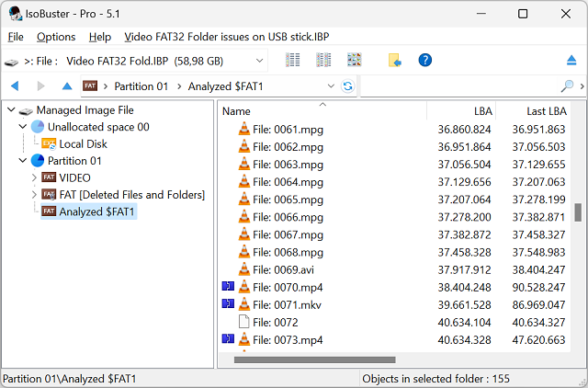
Task: Sort by the Last LBA column header
Action: coord(547,111)
